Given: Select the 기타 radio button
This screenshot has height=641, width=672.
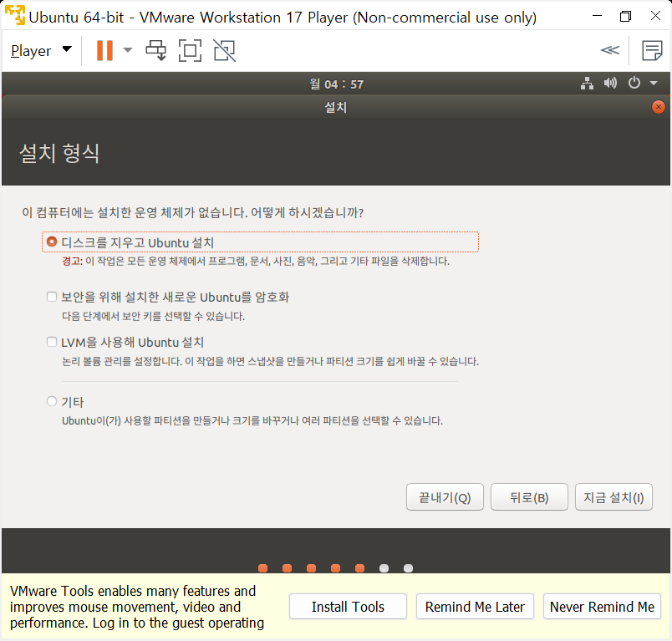Looking at the screenshot, I should pyautogui.click(x=52, y=401).
